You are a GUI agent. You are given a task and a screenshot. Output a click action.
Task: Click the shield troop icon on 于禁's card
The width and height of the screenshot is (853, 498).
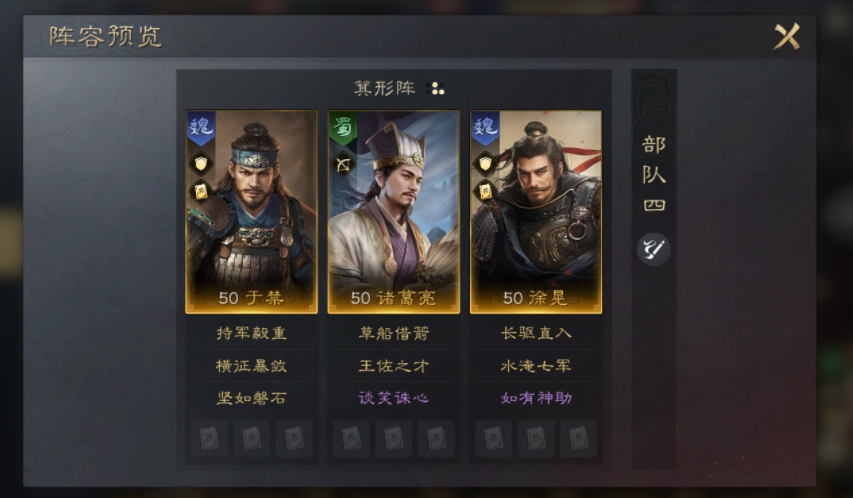pyautogui.click(x=201, y=164)
